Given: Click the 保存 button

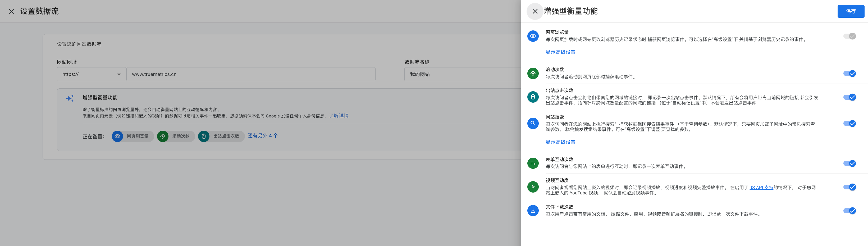Looking at the screenshot, I should pos(851,11).
